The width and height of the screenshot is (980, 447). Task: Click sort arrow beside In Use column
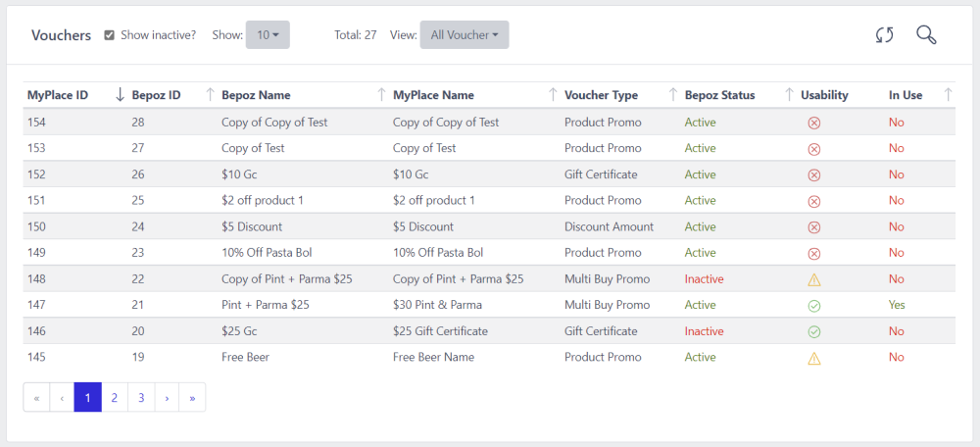tap(948, 95)
